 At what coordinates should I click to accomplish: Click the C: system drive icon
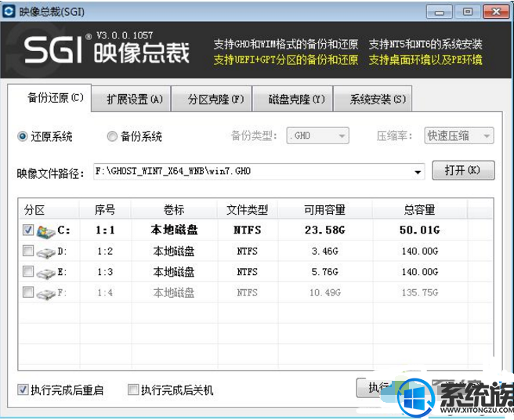(x=45, y=231)
